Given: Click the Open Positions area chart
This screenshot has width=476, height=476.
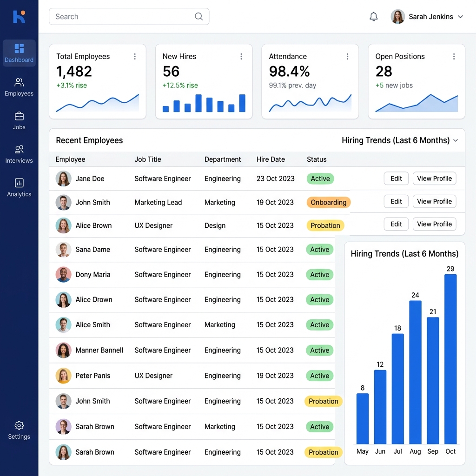Looking at the screenshot, I should click(x=416, y=103).
